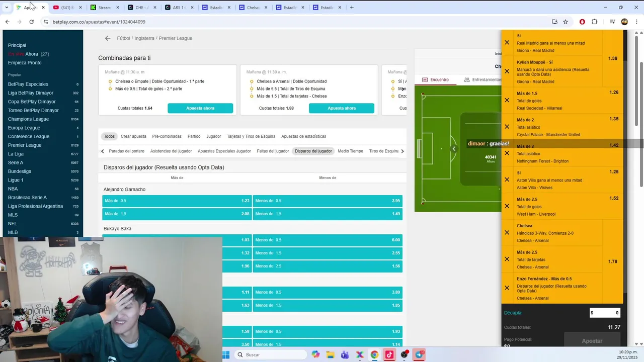Remove Enzo Fernández Más de 0.5 bet
Screen dimensions: 644x362
coord(507,288)
